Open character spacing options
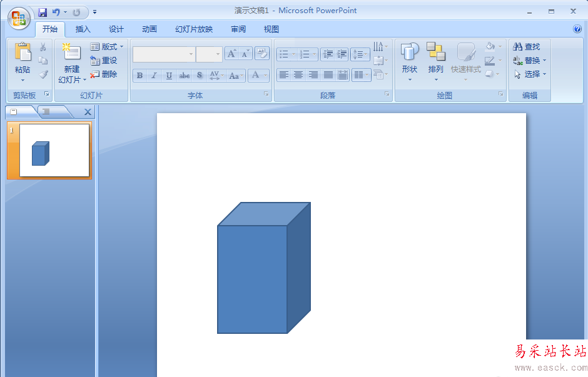Image resolution: width=588 pixels, height=377 pixels. click(x=216, y=76)
